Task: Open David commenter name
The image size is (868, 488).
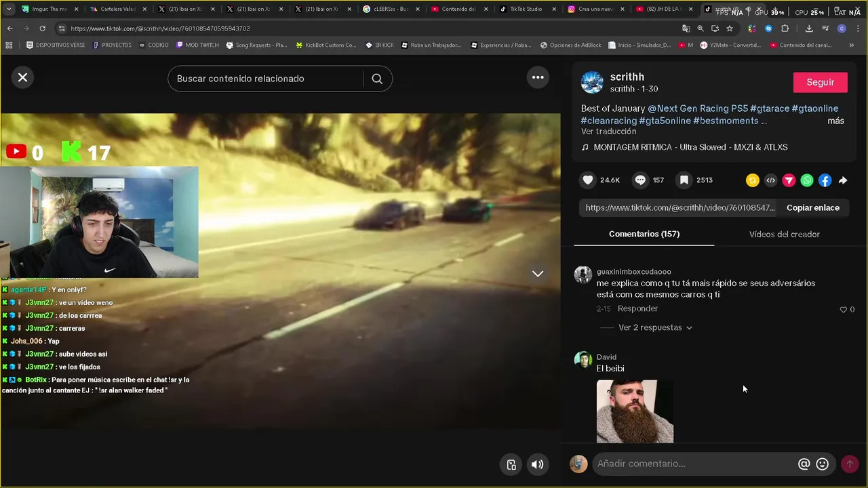Action: (606, 357)
